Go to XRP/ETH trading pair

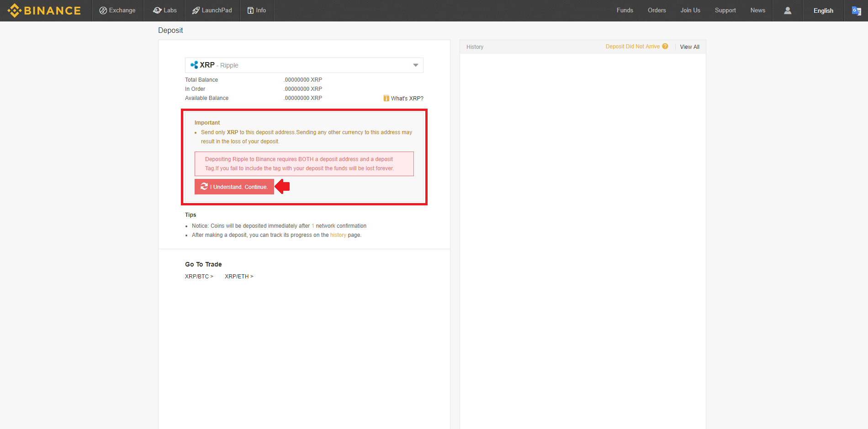pos(239,277)
